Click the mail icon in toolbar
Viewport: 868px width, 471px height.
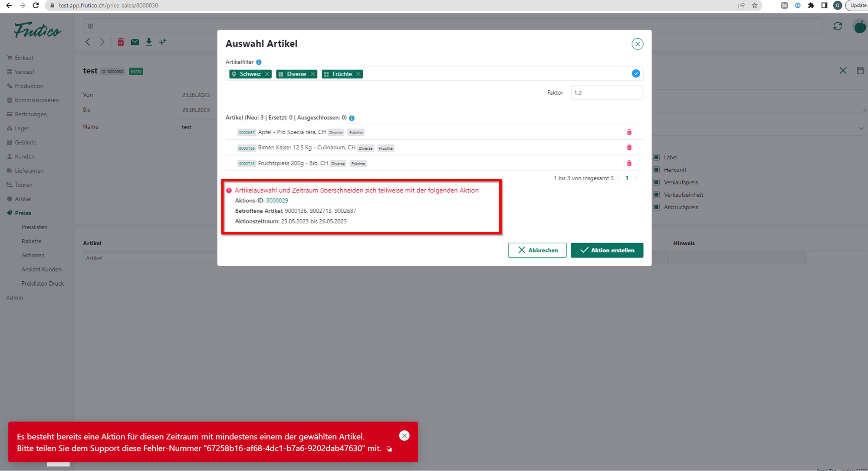[135, 42]
